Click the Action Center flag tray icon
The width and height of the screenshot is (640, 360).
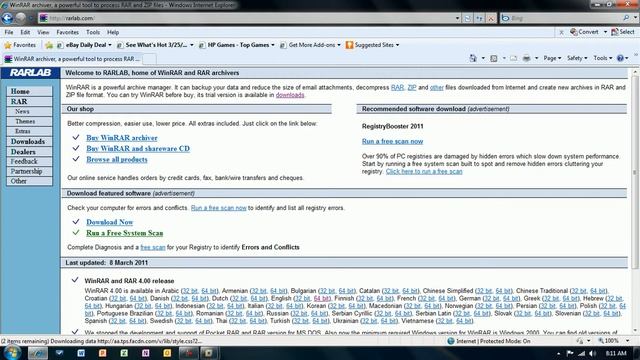pos(570,353)
